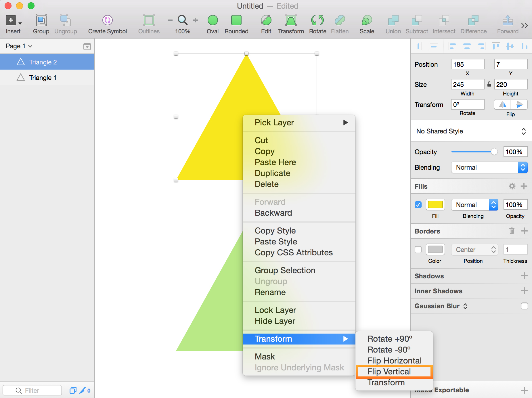Select the Rounded rectangle tool
Image resolution: width=532 pixels, height=398 pixels.
pos(236,20)
